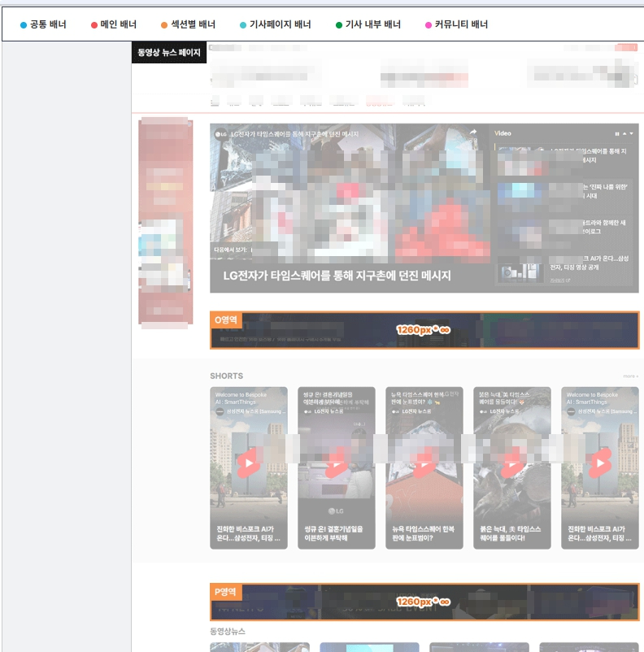
Task: Click the P영역 orange label
Action: coord(225,592)
